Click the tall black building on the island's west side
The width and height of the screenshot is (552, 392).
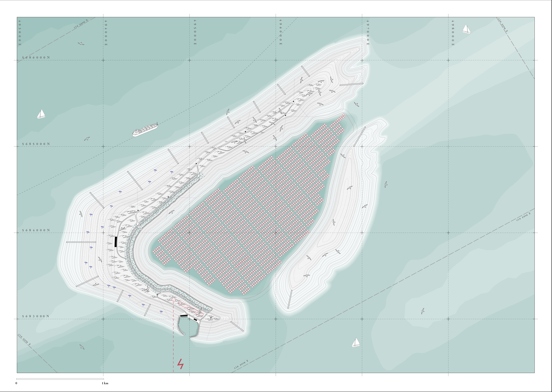click(x=116, y=242)
